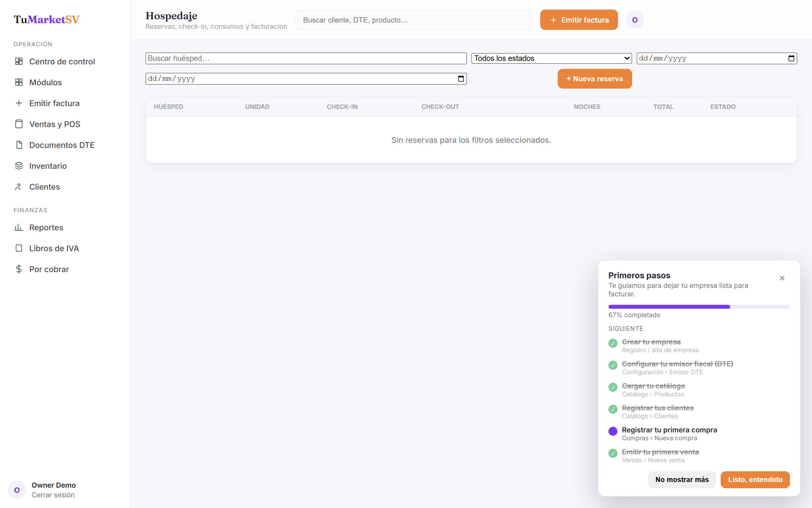The image size is (812, 508).
Task: Click the Cerrar sesión link
Action: [x=53, y=495]
